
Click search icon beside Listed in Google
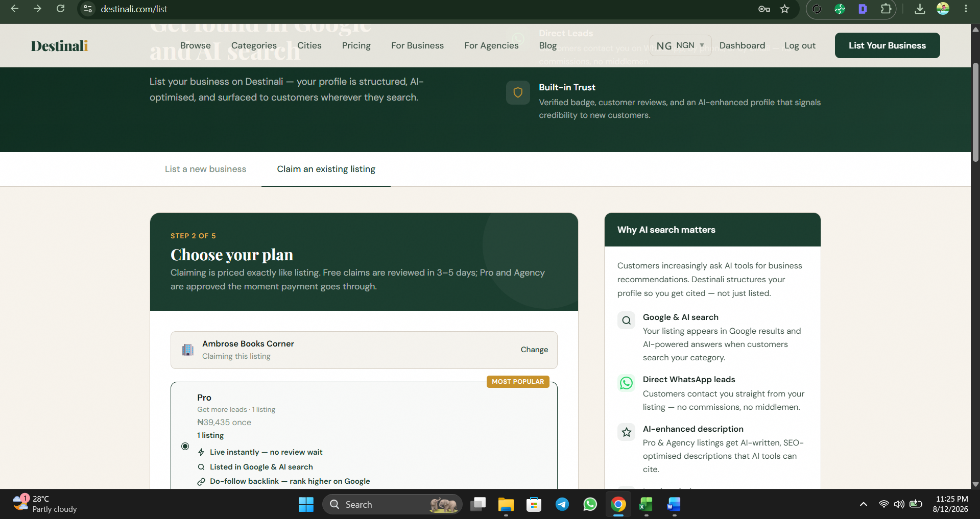point(201,467)
